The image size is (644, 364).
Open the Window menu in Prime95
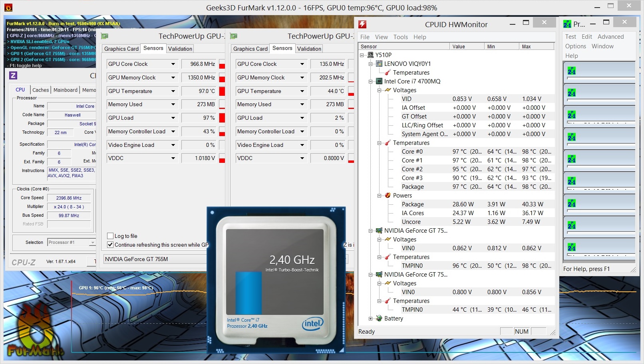coord(602,46)
